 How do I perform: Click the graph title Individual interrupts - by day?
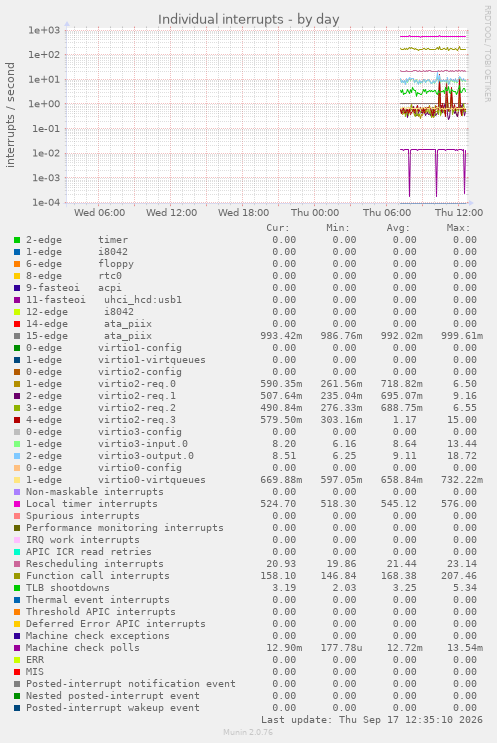pyautogui.click(x=248, y=19)
